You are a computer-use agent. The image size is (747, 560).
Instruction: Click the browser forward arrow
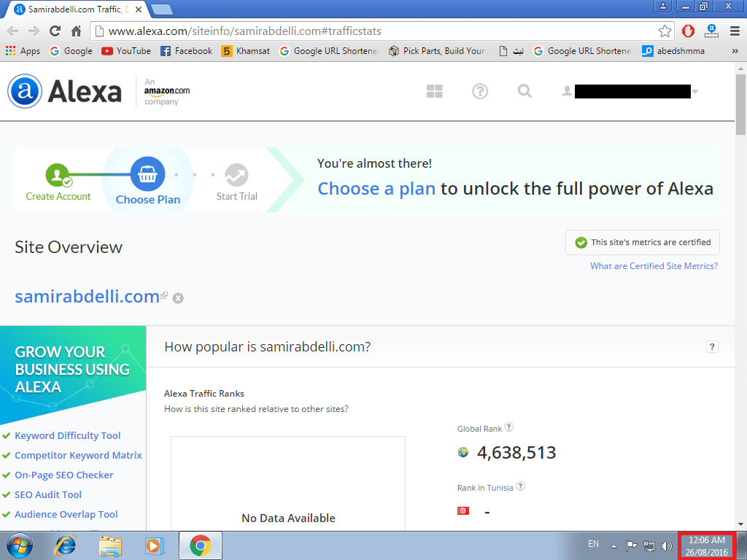coord(34,31)
